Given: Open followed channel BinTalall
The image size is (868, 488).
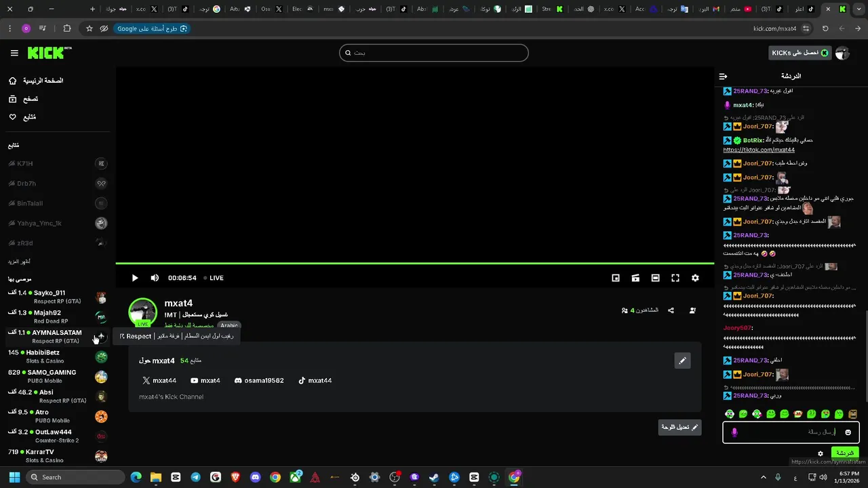Looking at the screenshot, I should (58, 203).
